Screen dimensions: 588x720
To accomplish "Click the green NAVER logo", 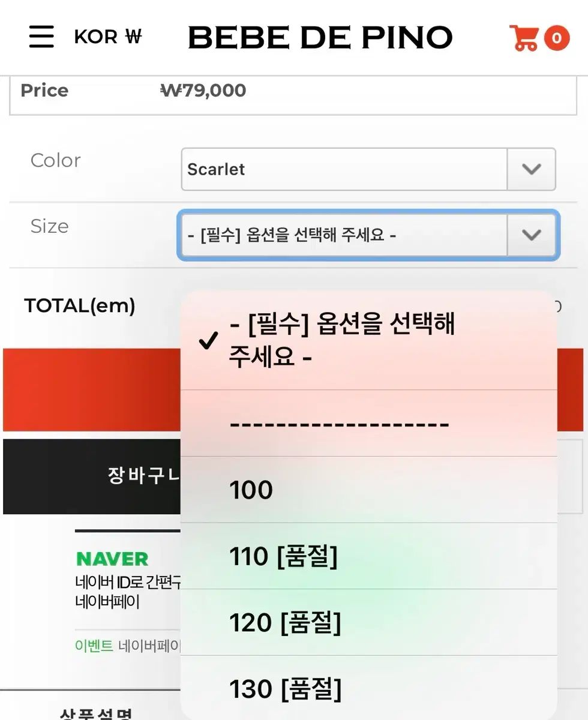I will (112, 559).
